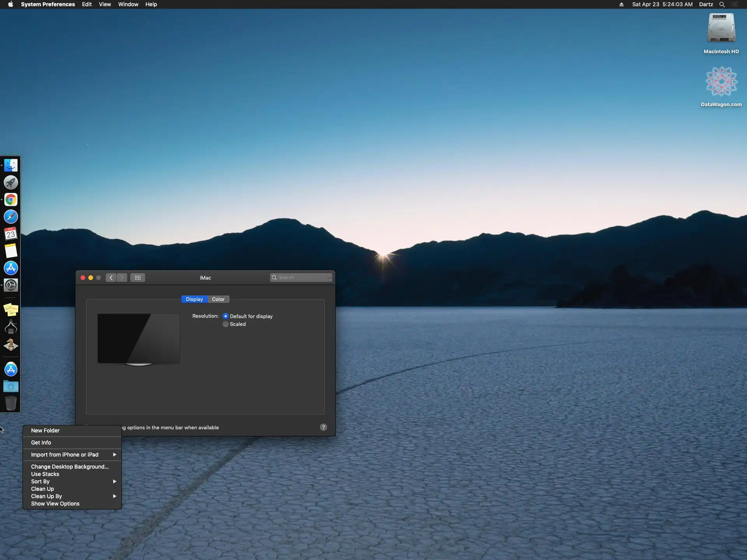Launch Launchpad rocket icon in Dock
747x560 pixels.
11,182
